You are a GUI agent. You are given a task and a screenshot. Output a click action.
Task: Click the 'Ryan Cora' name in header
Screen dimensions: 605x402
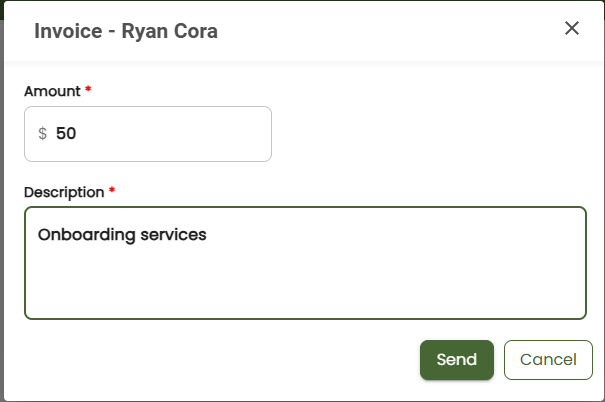point(169,31)
